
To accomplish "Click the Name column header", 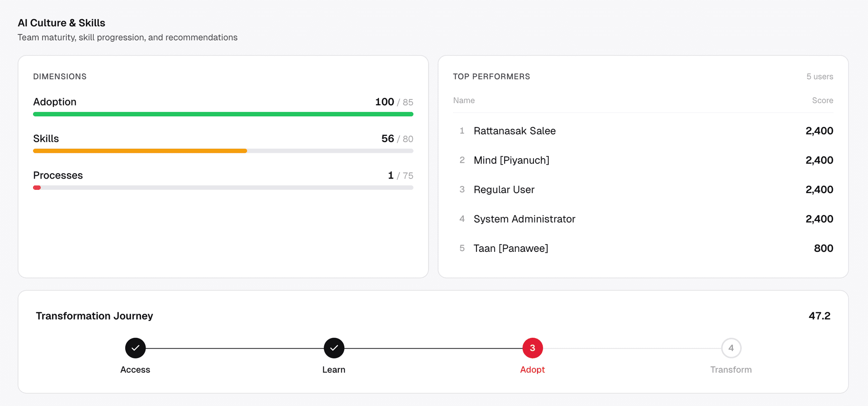I will tap(464, 100).
